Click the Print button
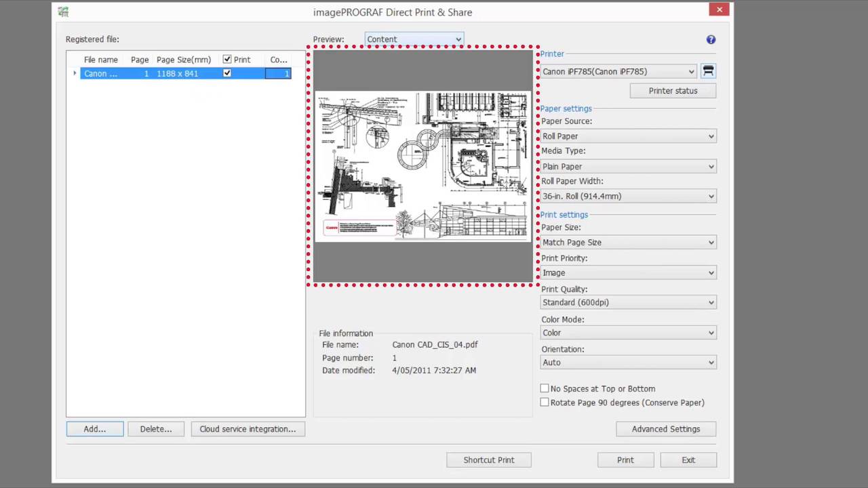This screenshot has width=868, height=488. point(625,460)
